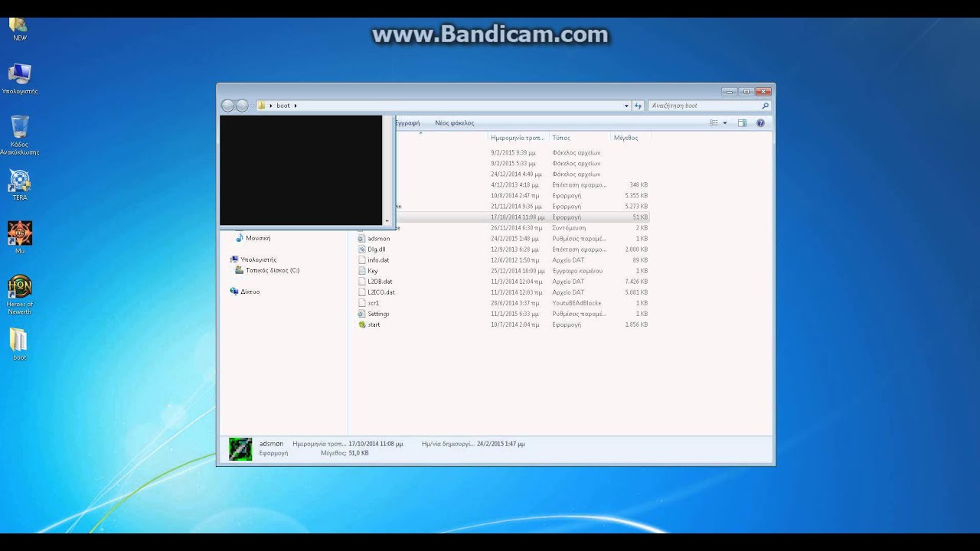This screenshot has width=980, height=551.
Task: Select file named L2DB.dat
Action: pos(380,282)
